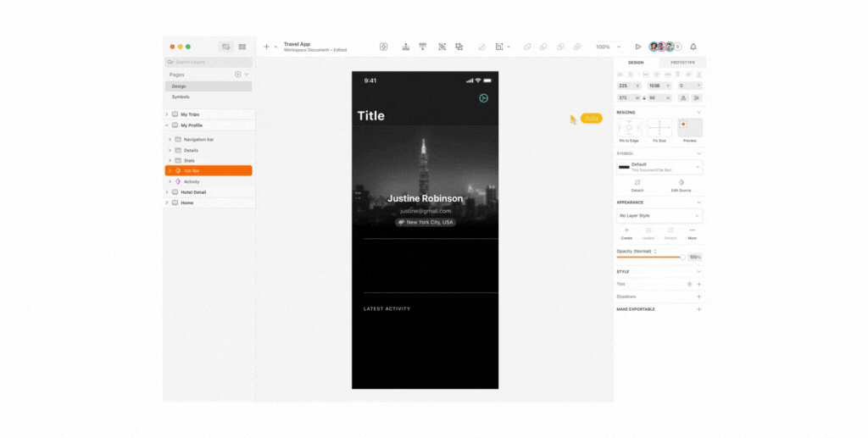Click the Y position field 1038
This screenshot has width=868, height=438.
click(659, 86)
